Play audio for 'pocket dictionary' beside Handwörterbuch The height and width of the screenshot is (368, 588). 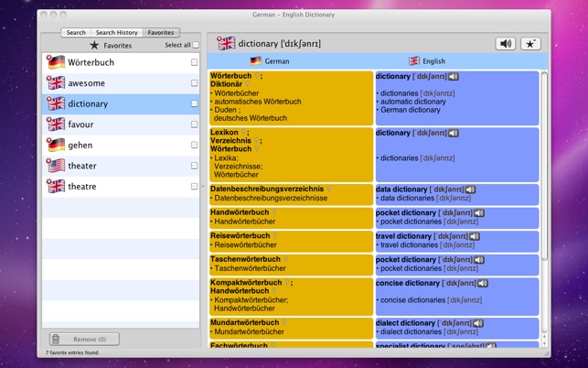[479, 213]
